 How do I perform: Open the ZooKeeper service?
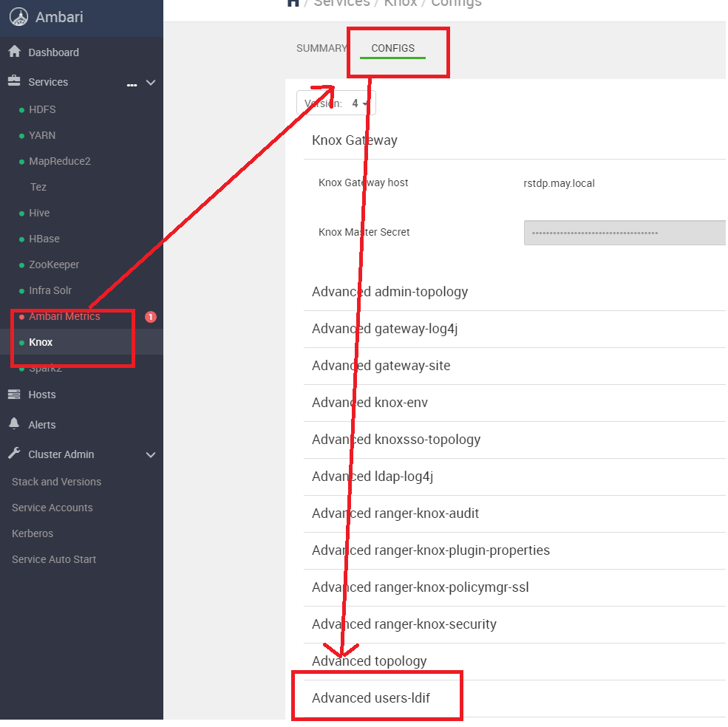[x=54, y=264]
